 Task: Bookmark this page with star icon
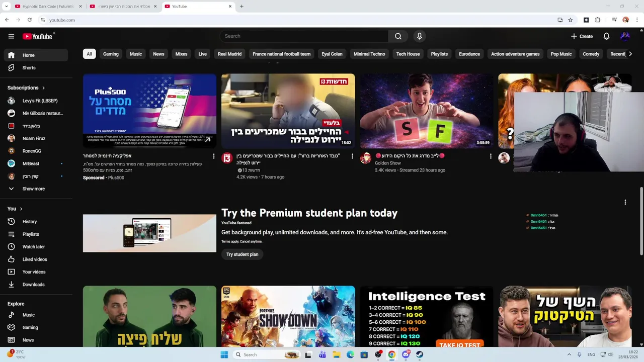(x=570, y=20)
